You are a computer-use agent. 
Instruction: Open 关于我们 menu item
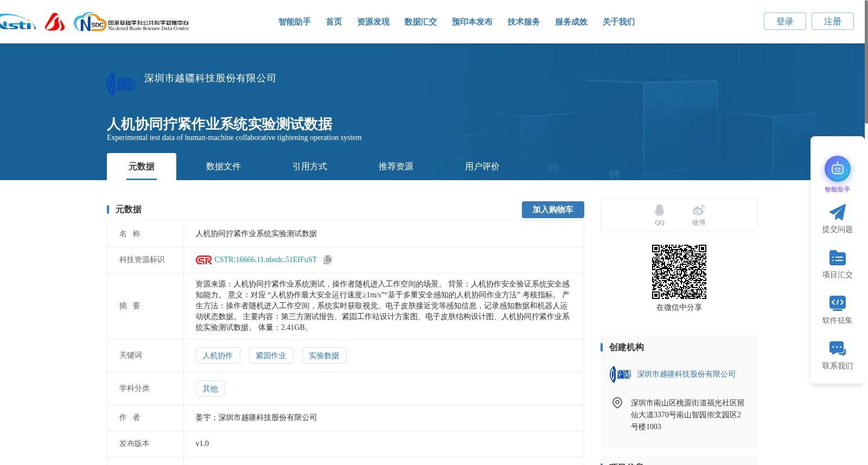(x=618, y=22)
